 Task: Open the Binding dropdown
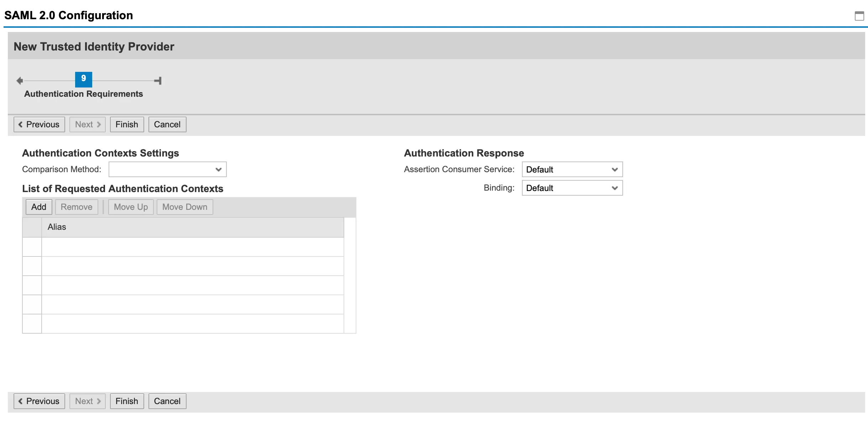click(x=572, y=188)
